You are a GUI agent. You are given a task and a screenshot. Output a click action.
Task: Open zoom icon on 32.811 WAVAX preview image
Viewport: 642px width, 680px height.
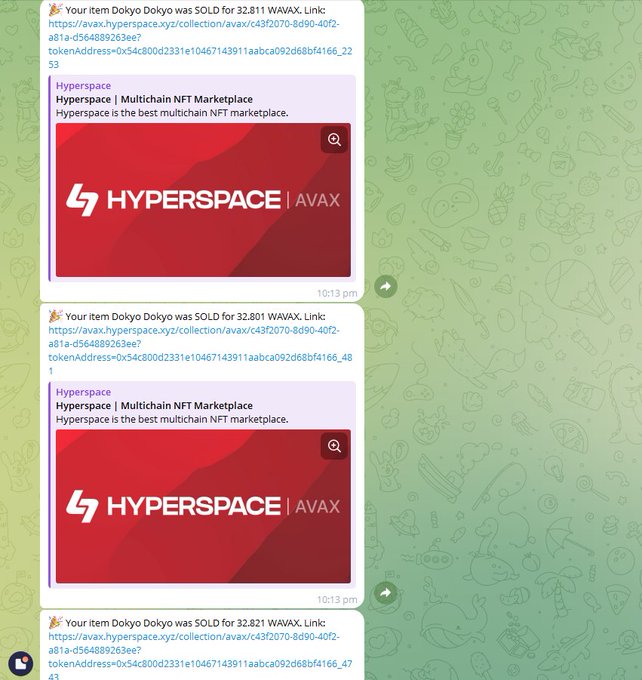pos(334,140)
